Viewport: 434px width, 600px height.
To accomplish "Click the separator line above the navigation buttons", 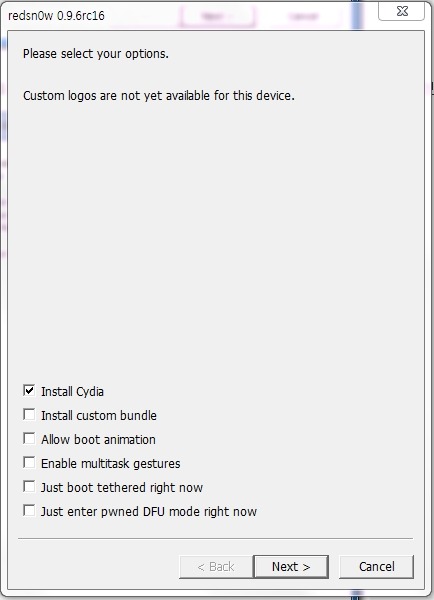I will (x=215, y=539).
